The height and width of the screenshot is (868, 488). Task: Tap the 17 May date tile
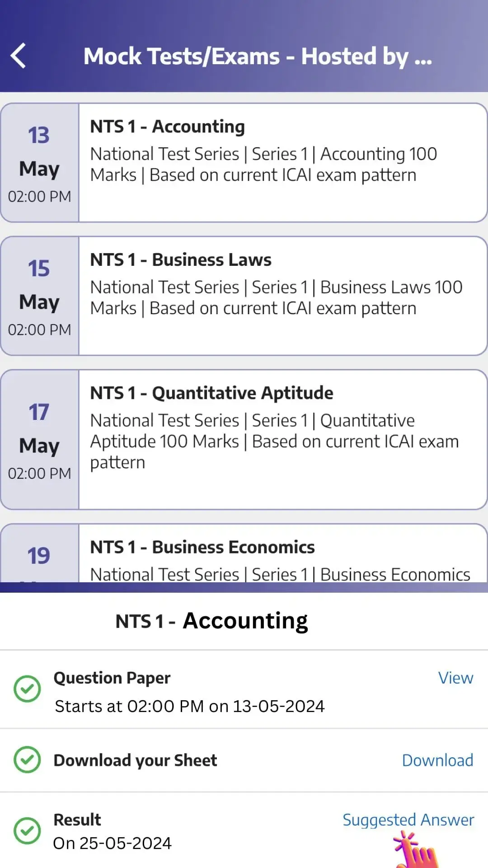pyautogui.click(x=40, y=439)
